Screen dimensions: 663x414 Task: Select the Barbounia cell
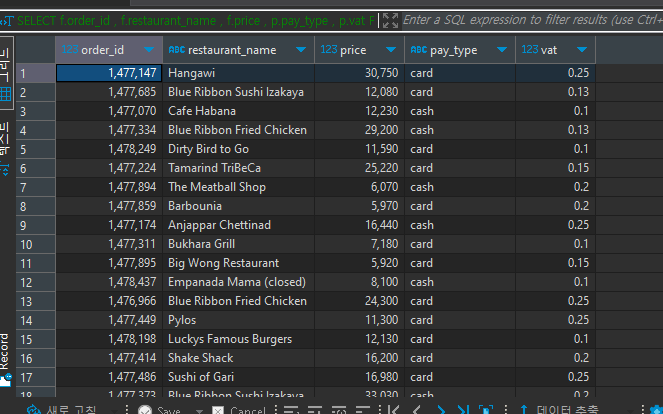238,206
